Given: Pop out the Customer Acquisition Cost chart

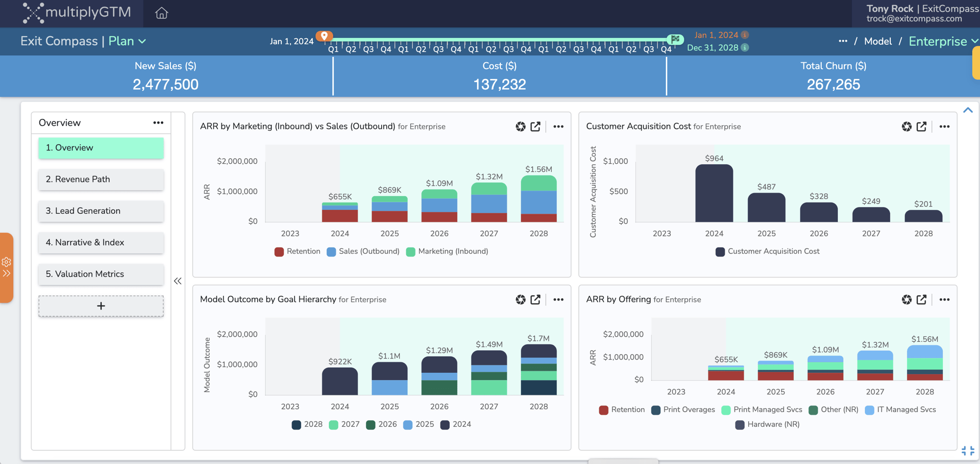Looking at the screenshot, I should tap(922, 127).
